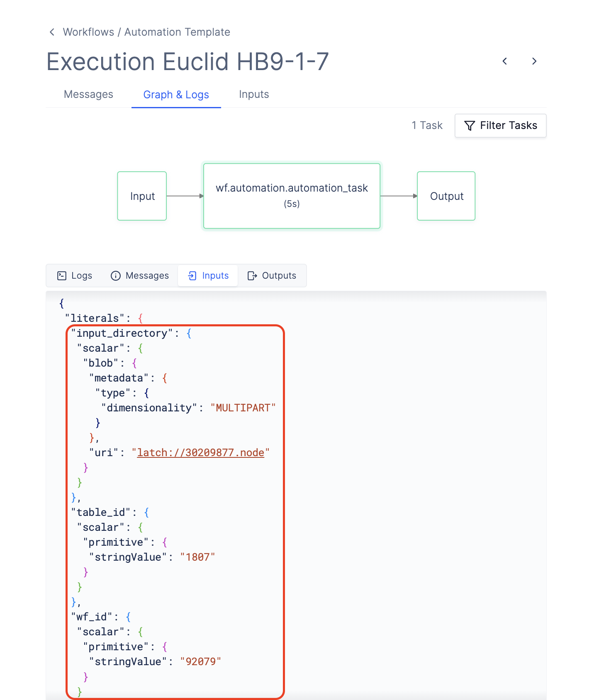Open the Logs panel tab

coord(75,276)
